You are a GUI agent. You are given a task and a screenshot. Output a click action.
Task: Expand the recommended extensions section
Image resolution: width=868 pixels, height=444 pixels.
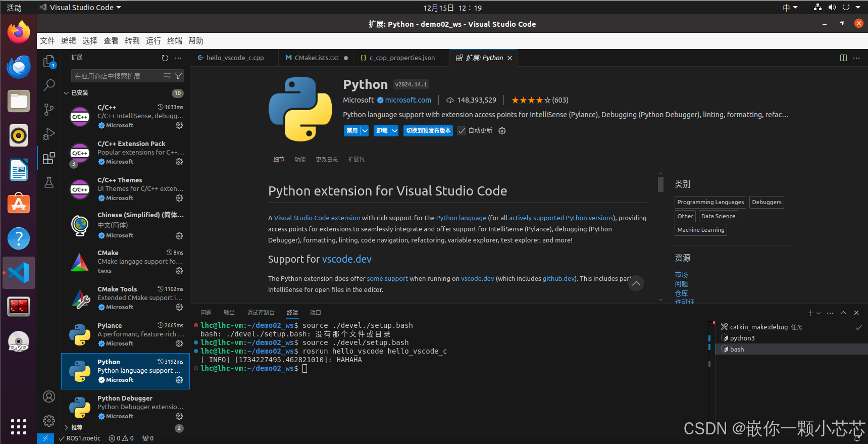(x=66, y=428)
